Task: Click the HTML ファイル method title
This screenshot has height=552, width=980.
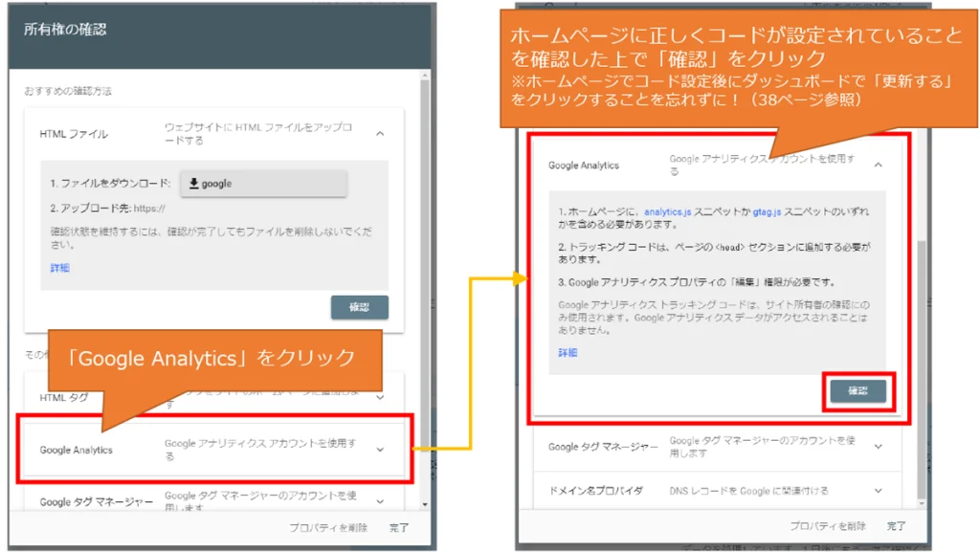Action: click(x=74, y=134)
